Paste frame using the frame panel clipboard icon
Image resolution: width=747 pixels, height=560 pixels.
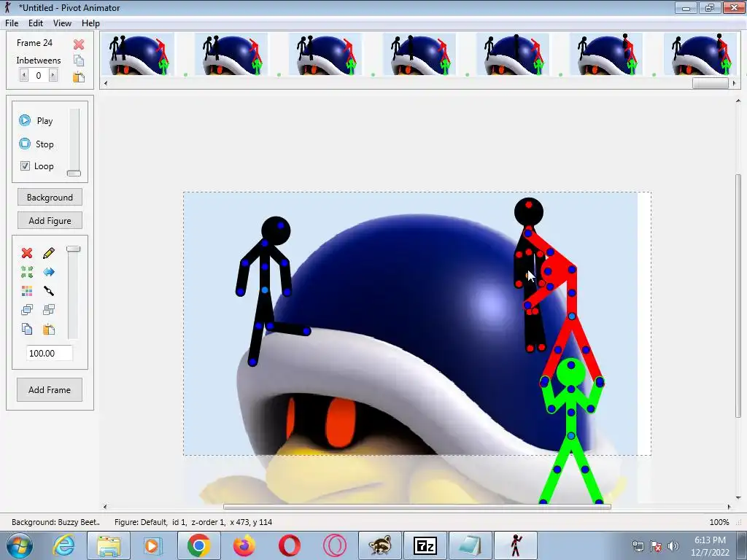coord(79,77)
